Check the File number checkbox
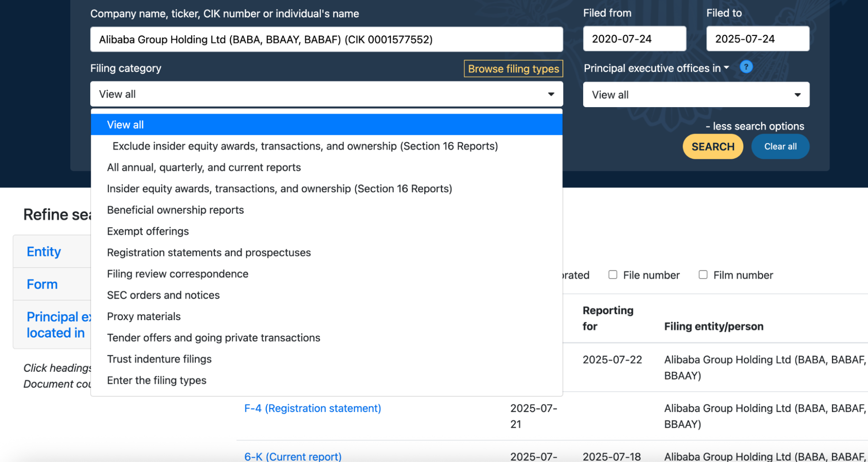The height and width of the screenshot is (462, 868). coord(613,275)
